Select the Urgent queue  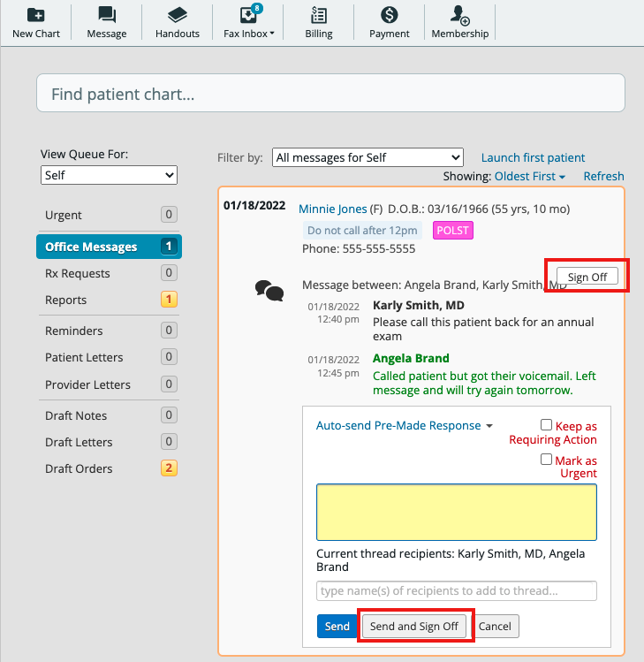[109, 215]
